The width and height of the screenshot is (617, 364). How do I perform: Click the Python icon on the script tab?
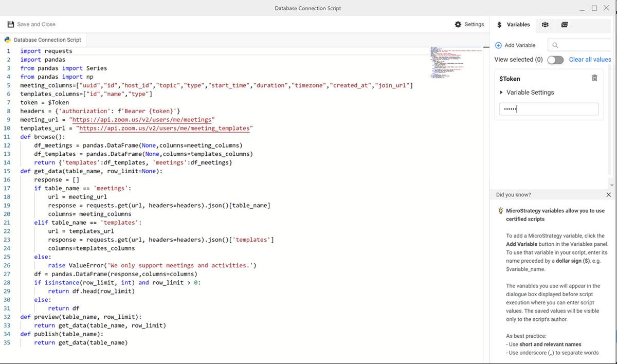pos(8,40)
